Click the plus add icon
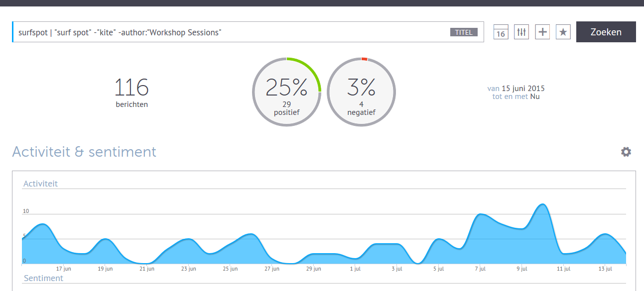The image size is (644, 291). click(542, 32)
